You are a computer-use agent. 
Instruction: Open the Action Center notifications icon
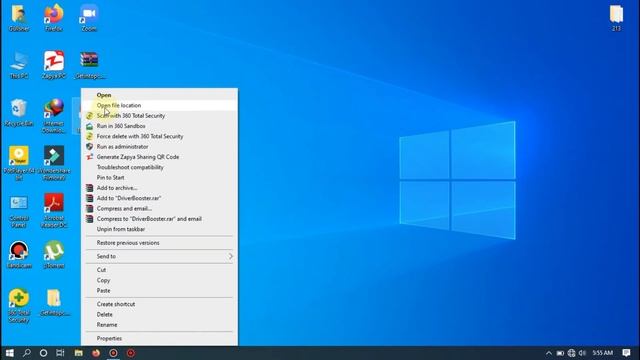click(627, 353)
